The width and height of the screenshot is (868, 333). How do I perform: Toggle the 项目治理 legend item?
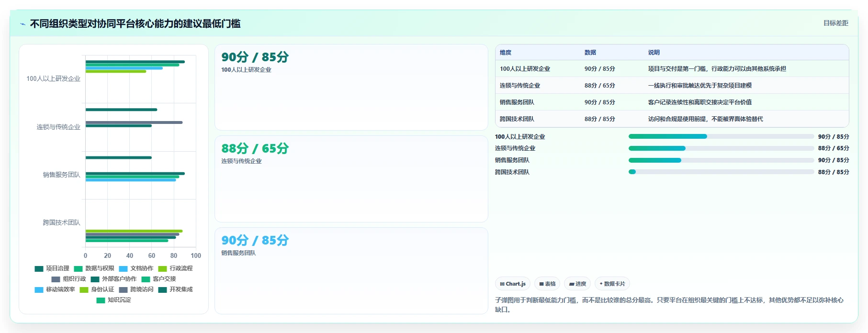(52, 268)
